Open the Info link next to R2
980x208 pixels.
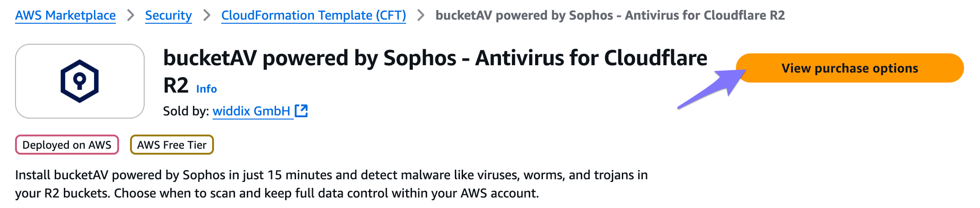tap(206, 89)
